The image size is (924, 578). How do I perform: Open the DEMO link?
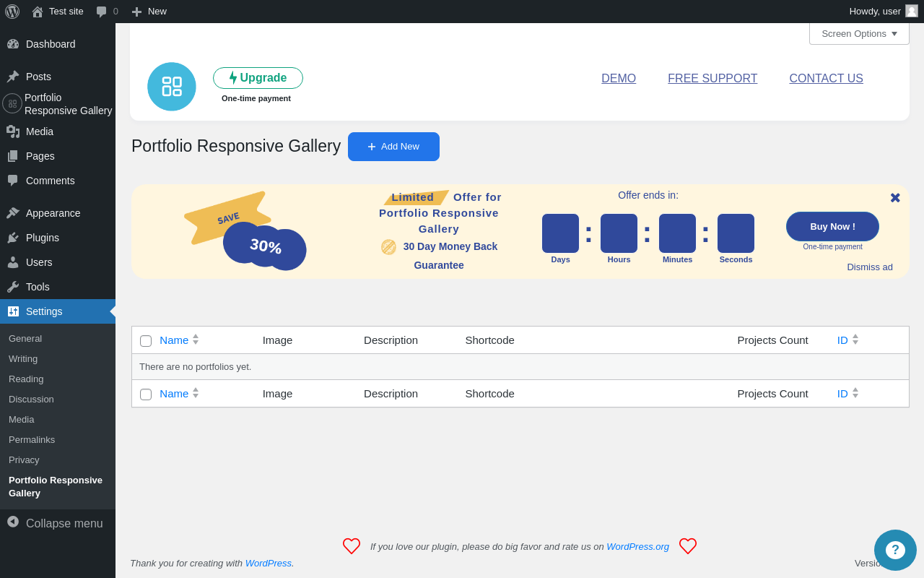[619, 79]
